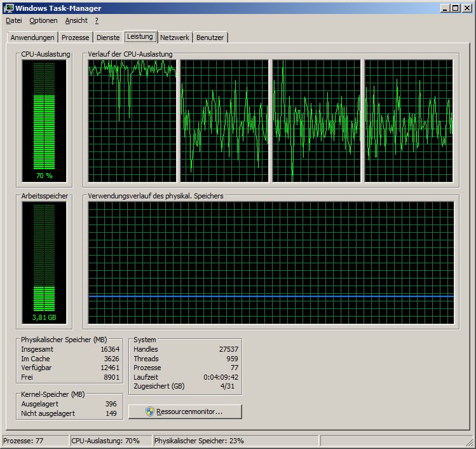Viewport: 476px width, 449px height.
Task: Click the shield icon on Ressourcenmonitor button
Action: coord(150,411)
